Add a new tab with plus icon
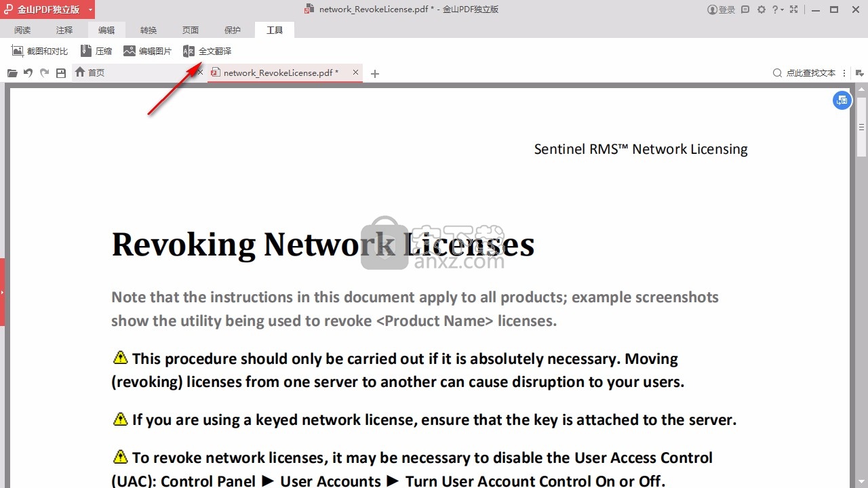 [375, 73]
